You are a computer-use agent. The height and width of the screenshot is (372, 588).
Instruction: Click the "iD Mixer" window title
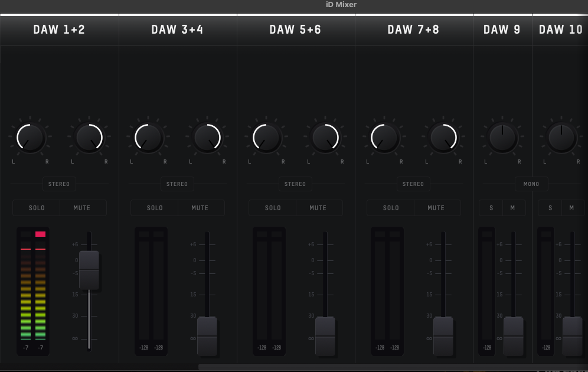[x=341, y=5]
